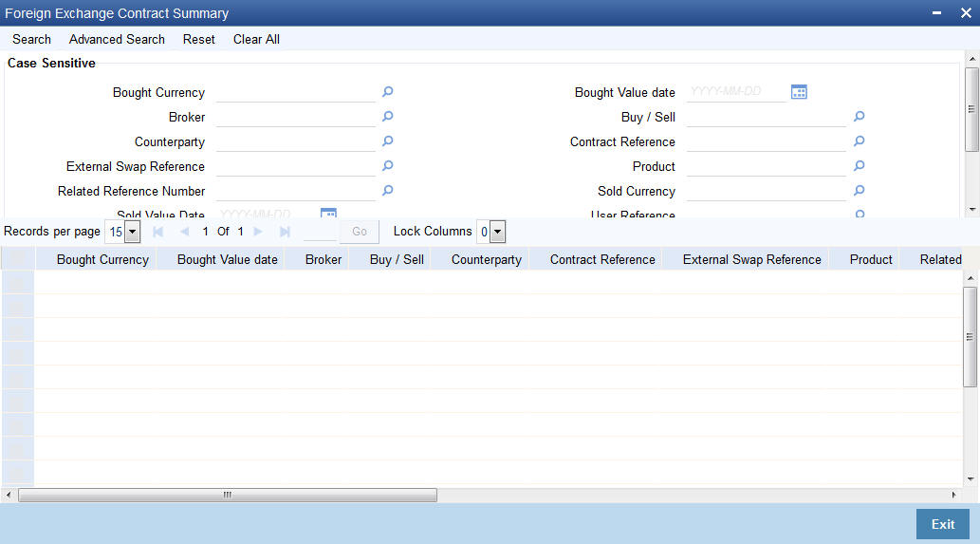This screenshot has width=980, height=544.
Task: Click down arrow of results grid vertical scrollbar
Action: click(x=970, y=479)
